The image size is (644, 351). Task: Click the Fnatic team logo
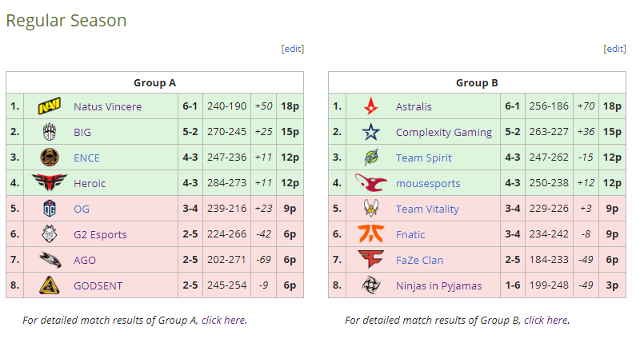point(371,234)
